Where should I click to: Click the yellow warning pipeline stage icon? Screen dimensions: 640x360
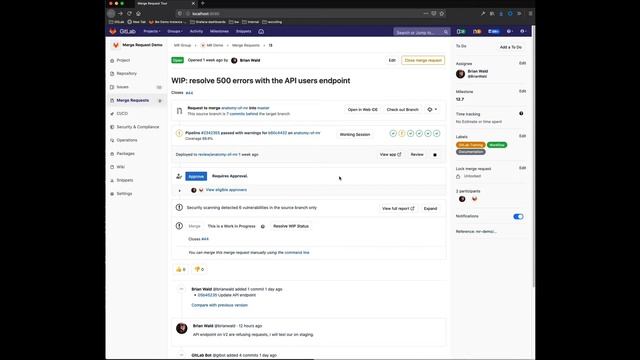pyautogui.click(x=402, y=133)
